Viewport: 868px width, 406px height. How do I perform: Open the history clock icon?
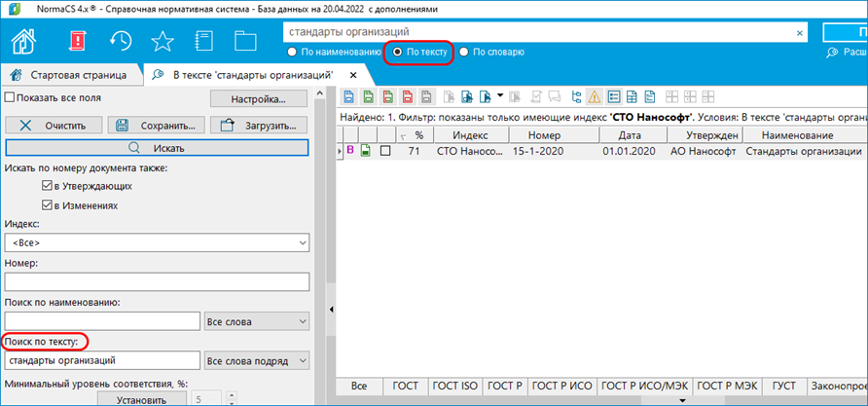tap(121, 42)
